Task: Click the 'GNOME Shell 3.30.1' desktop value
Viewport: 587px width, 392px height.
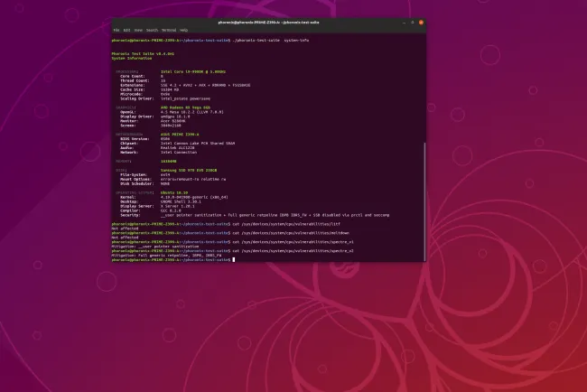Action: tap(181, 201)
